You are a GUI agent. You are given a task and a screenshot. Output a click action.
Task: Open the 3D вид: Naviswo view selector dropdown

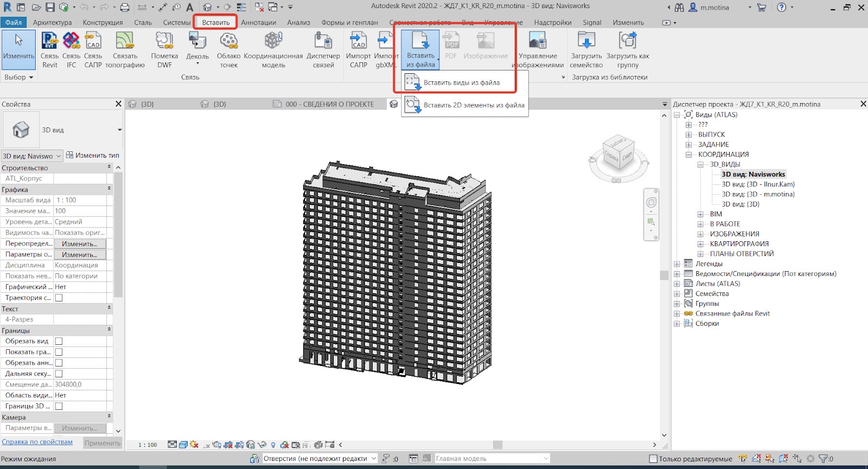point(32,156)
